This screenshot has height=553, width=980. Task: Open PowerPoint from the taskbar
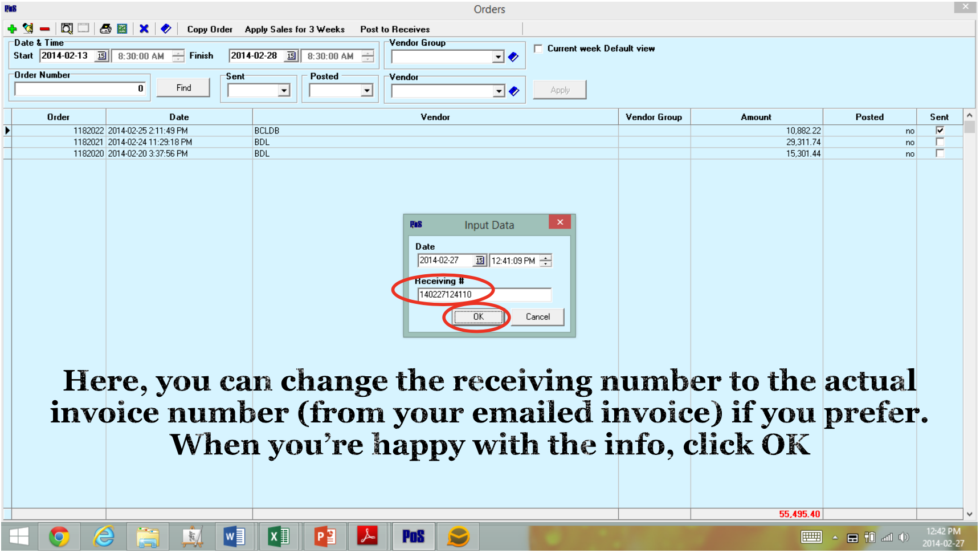pyautogui.click(x=325, y=537)
